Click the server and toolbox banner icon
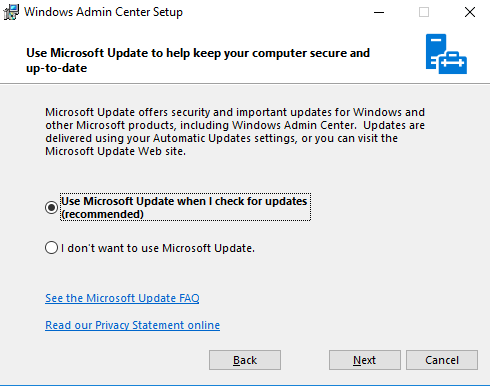Viewport: 490px width, 386px height. [446, 54]
